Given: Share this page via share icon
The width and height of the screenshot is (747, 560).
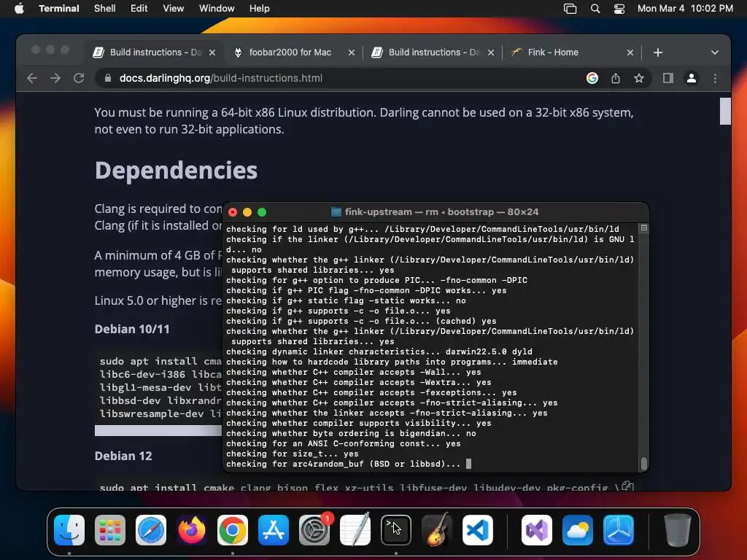Looking at the screenshot, I should point(616,78).
